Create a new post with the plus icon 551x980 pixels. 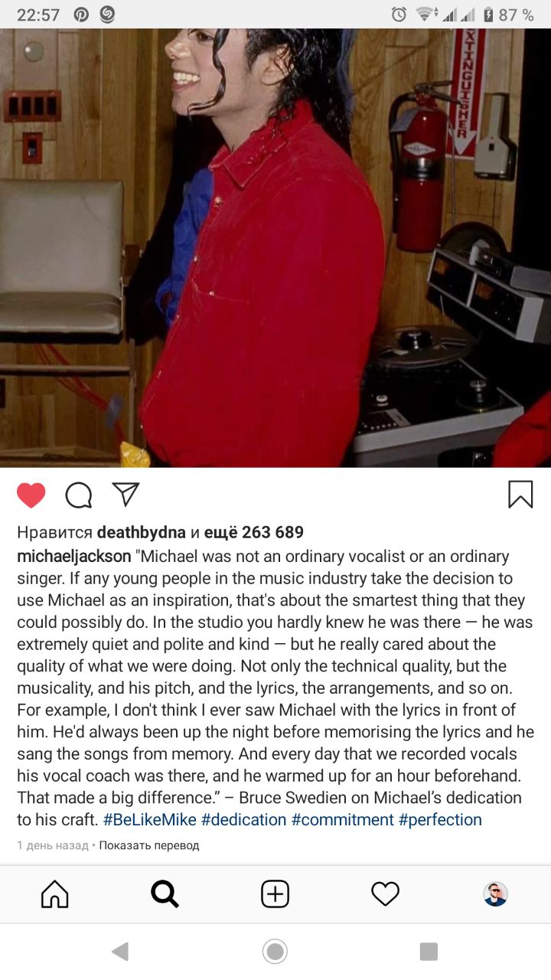(x=275, y=893)
